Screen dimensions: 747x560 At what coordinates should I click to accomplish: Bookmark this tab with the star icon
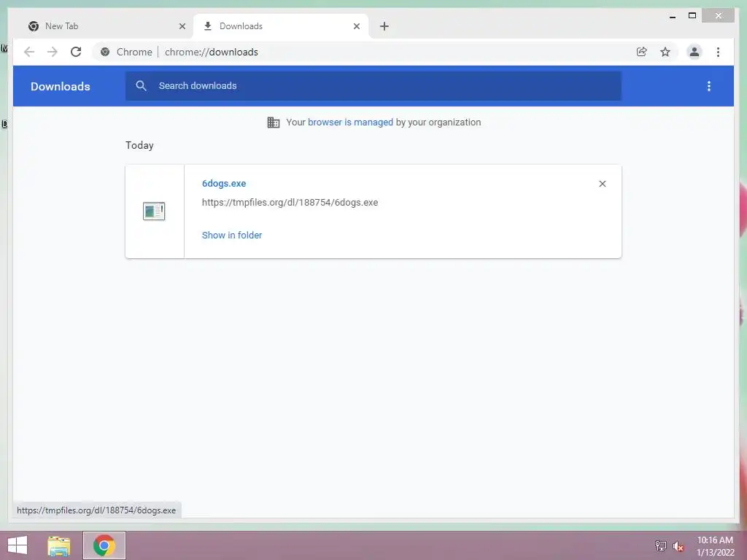pos(665,52)
